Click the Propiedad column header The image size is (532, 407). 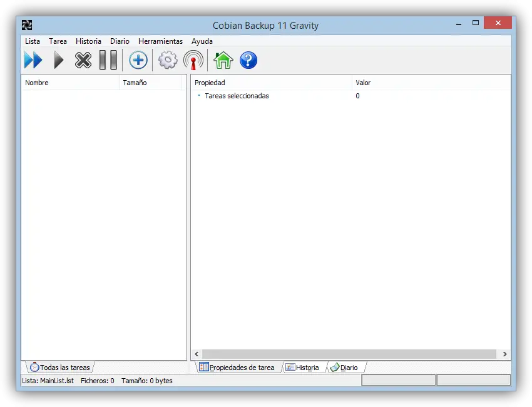click(x=272, y=83)
